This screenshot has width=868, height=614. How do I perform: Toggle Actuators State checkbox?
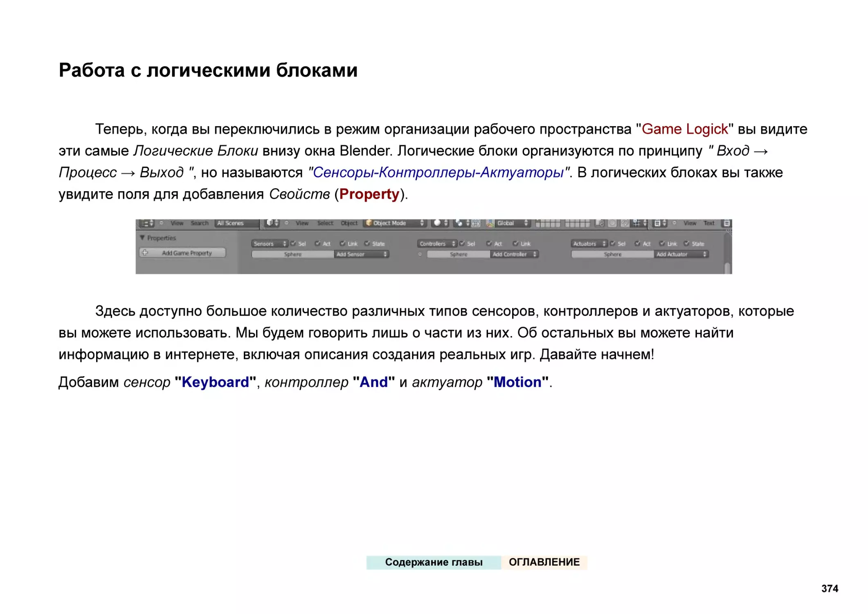(687, 244)
